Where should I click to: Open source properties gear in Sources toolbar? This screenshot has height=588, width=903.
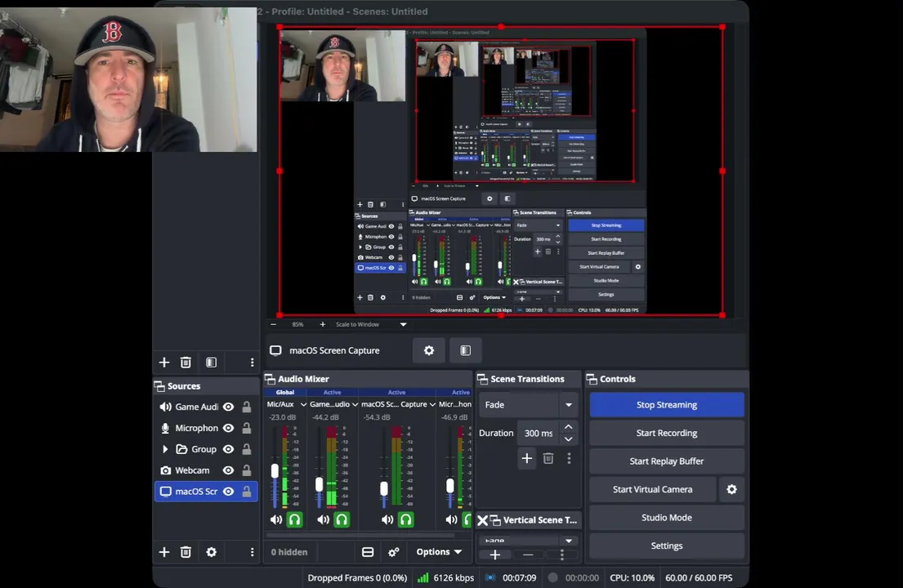pyautogui.click(x=212, y=552)
